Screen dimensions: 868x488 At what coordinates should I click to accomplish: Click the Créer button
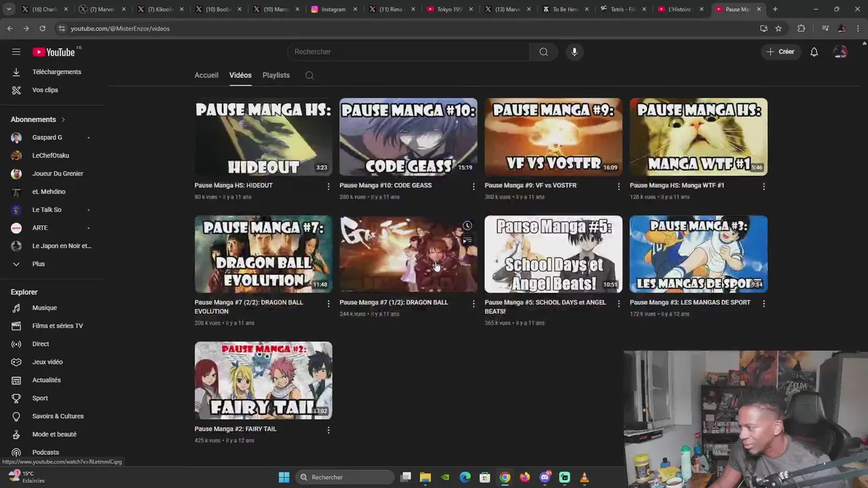coord(781,52)
